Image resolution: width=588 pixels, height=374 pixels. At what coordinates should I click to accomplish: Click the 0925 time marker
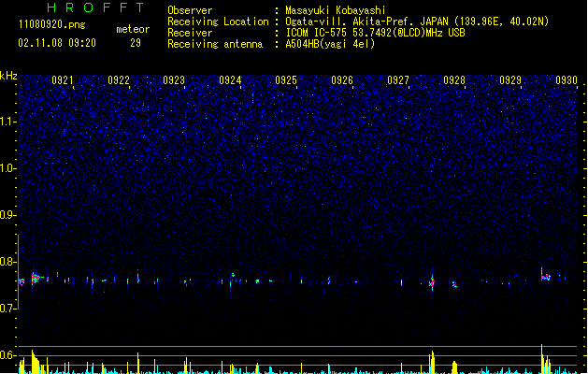tap(286, 80)
